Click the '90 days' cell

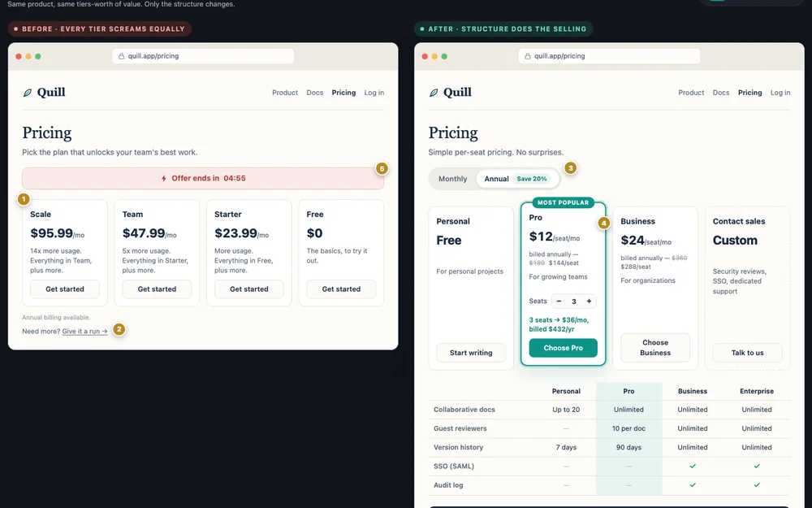tap(628, 447)
